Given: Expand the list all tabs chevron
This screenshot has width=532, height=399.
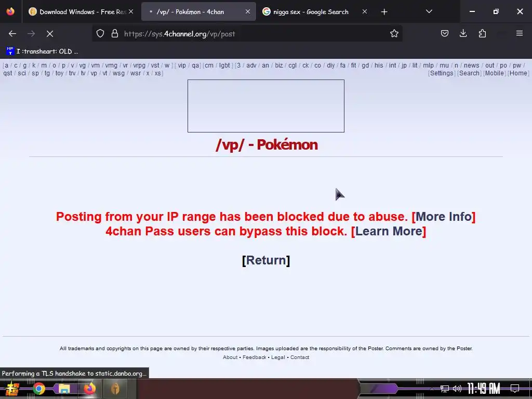Looking at the screenshot, I should (x=429, y=11).
